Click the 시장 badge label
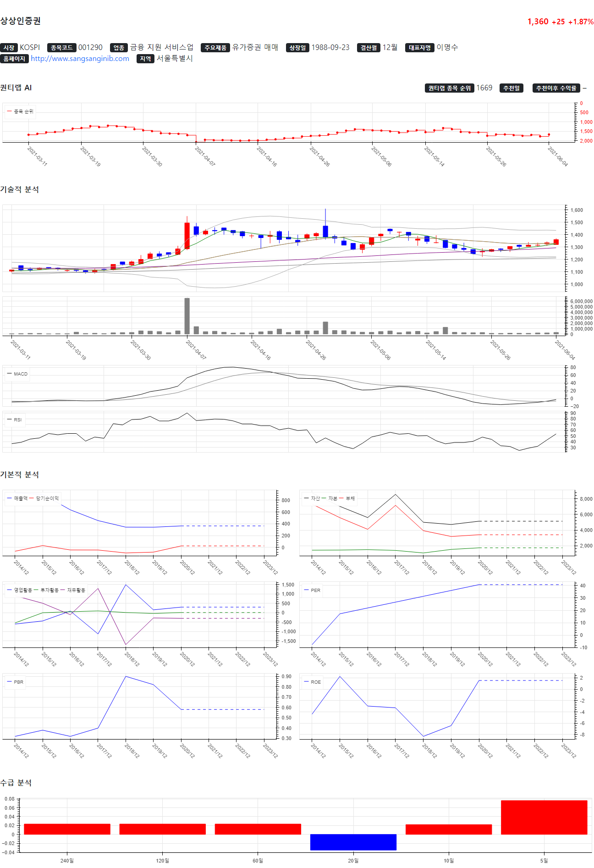This screenshot has width=594, height=868. [x=9, y=48]
